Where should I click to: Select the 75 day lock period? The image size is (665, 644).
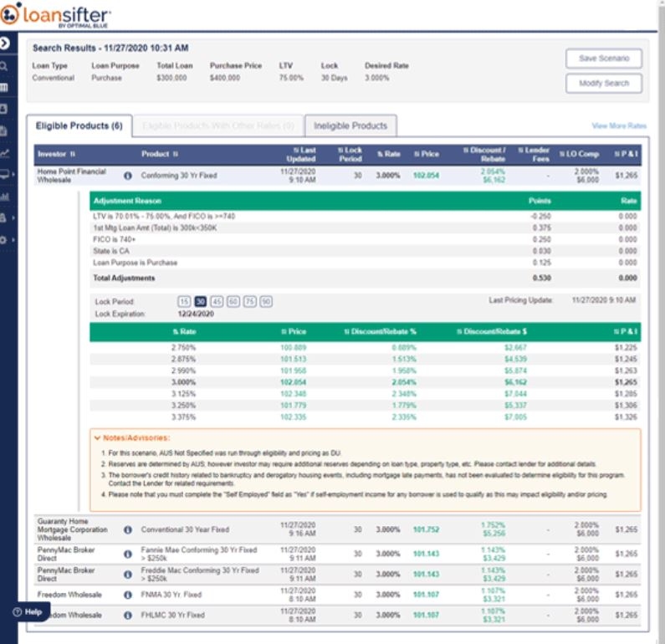250,301
